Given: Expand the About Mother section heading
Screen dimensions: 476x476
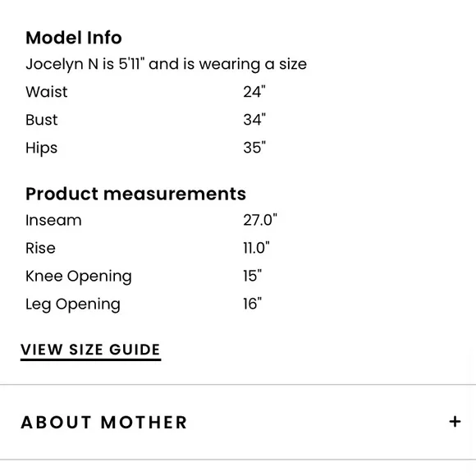Looking at the screenshot, I should point(104,423).
